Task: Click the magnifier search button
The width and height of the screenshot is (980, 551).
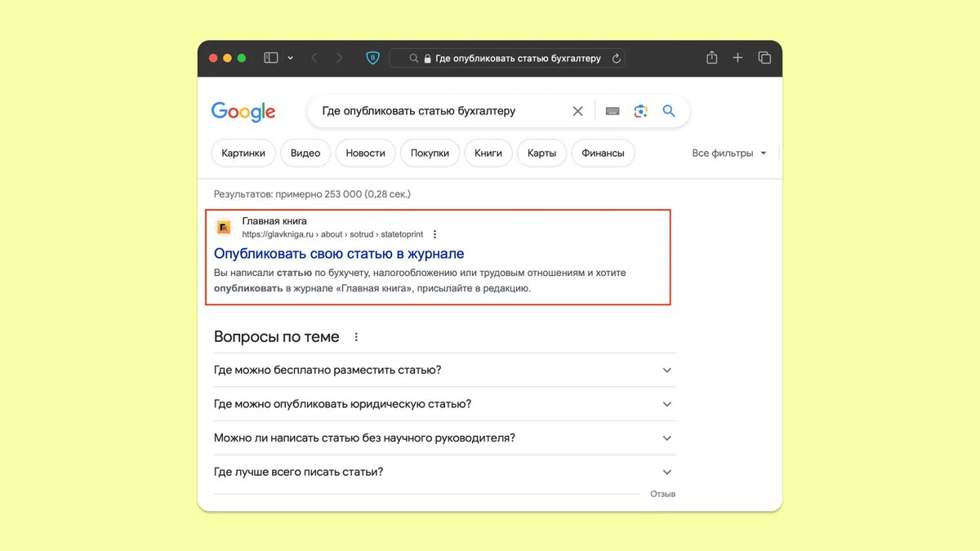Action: coord(669,111)
